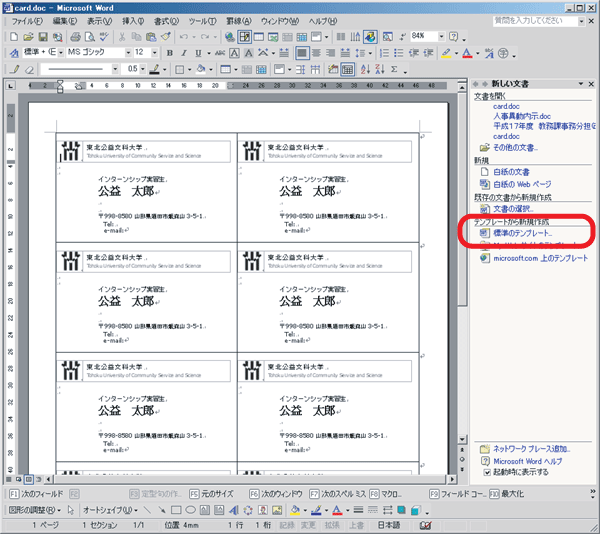
Task: Open the zoom percentage dropdown 84%
Action: click(x=442, y=36)
